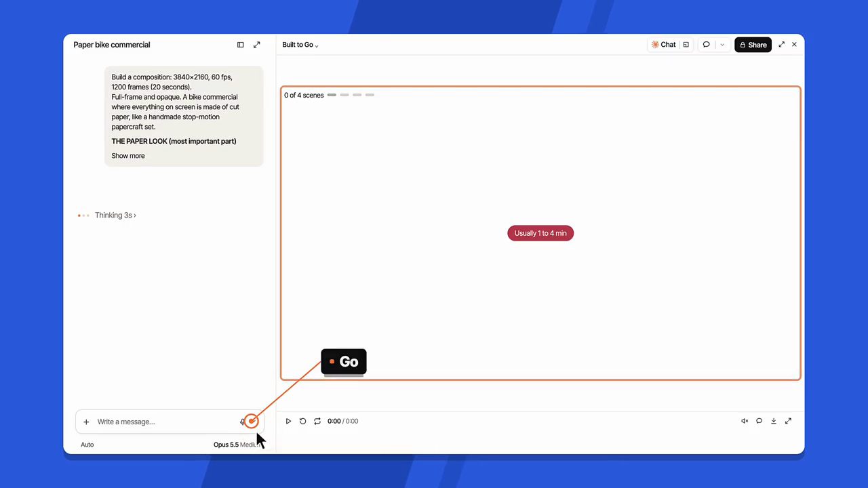Switch to the Chat view
The width and height of the screenshot is (868, 488).
[x=663, y=45]
